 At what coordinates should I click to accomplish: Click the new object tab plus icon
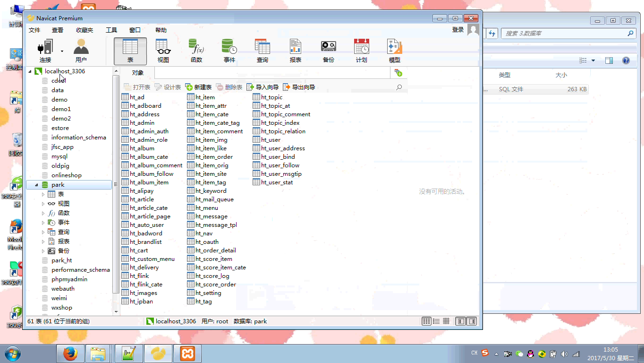pos(398,73)
